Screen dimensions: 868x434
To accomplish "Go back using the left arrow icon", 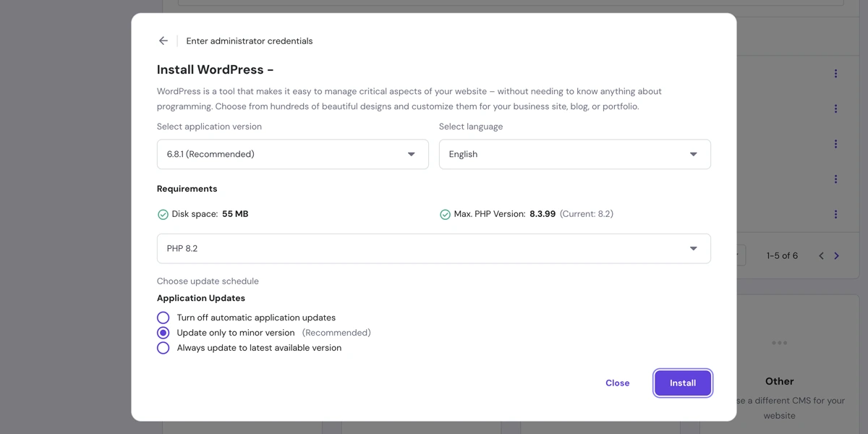I will (163, 41).
